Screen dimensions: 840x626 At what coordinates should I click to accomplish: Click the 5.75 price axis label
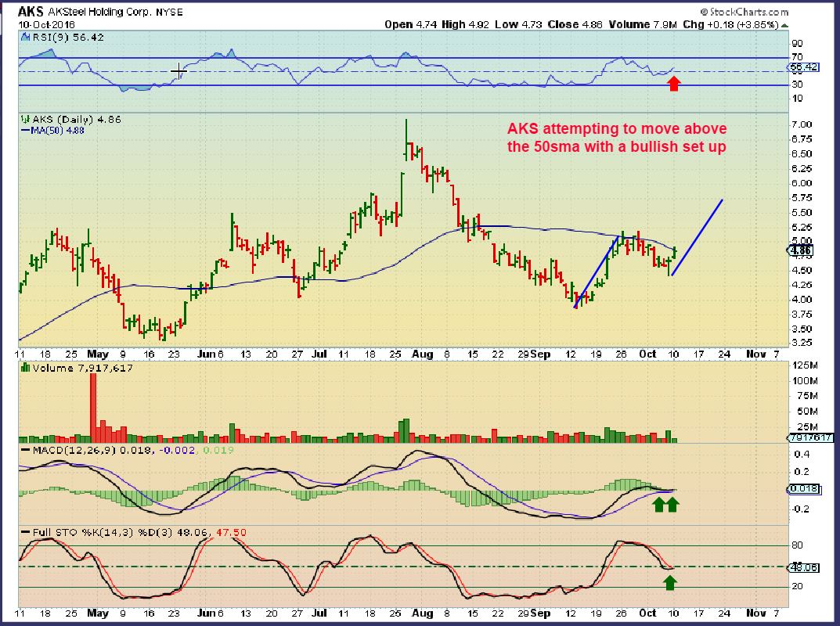pyautogui.click(x=802, y=198)
